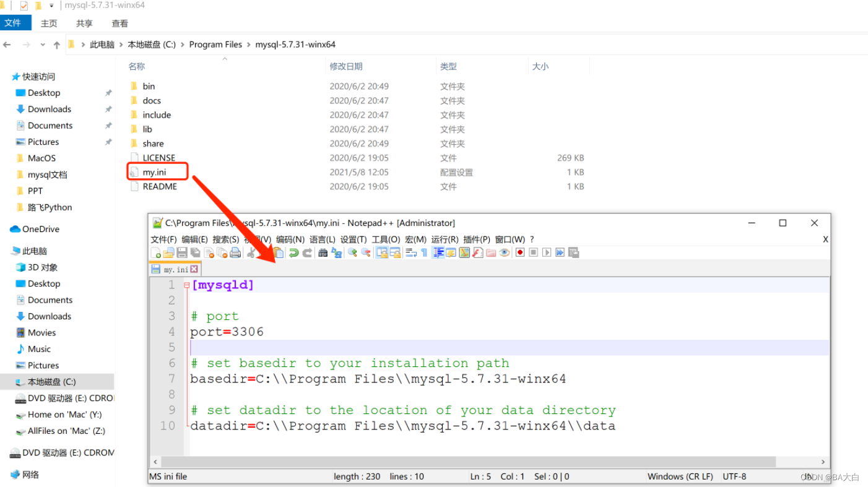
Task: Click UTF-8 encoding in status bar
Action: 734,476
